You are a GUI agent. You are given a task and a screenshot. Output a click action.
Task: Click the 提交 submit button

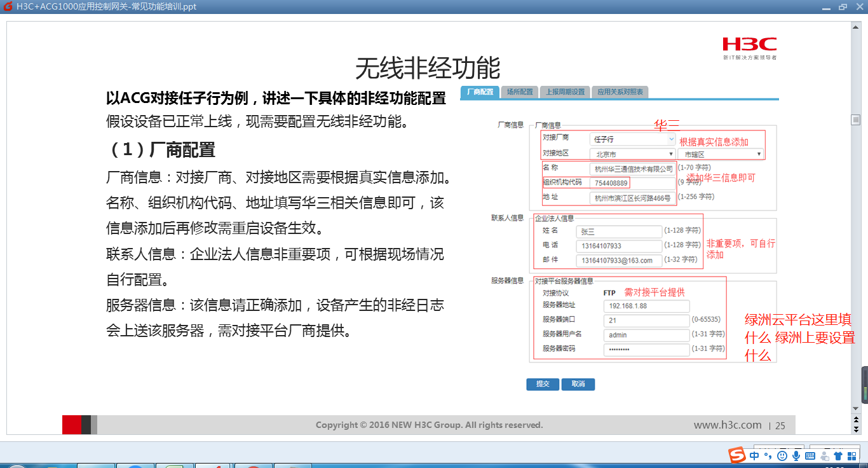click(543, 384)
